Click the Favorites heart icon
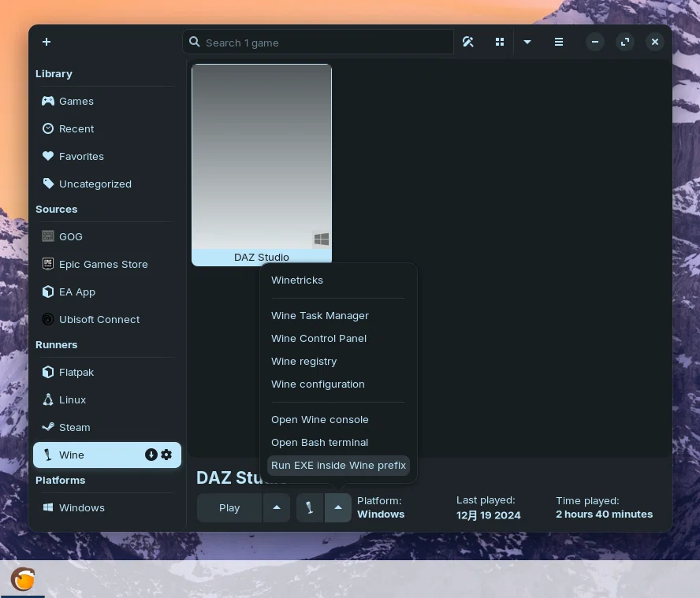The width and height of the screenshot is (700, 598). point(48,156)
